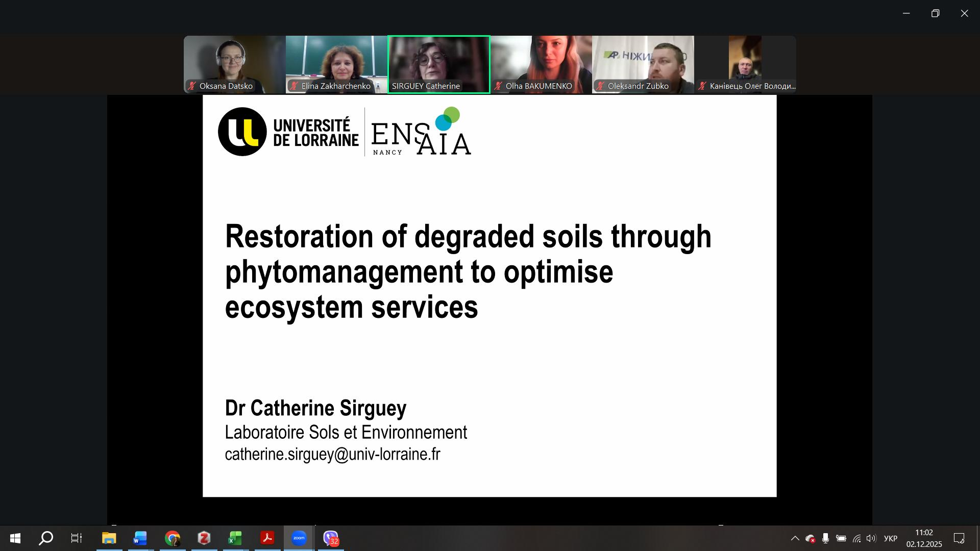Select Oksana Datsko's video thumbnail
Image resolution: width=980 pixels, height=551 pixels.
click(234, 64)
